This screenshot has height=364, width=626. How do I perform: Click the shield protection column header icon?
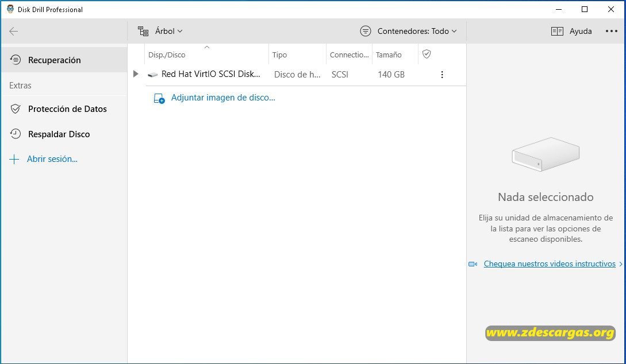click(x=427, y=54)
